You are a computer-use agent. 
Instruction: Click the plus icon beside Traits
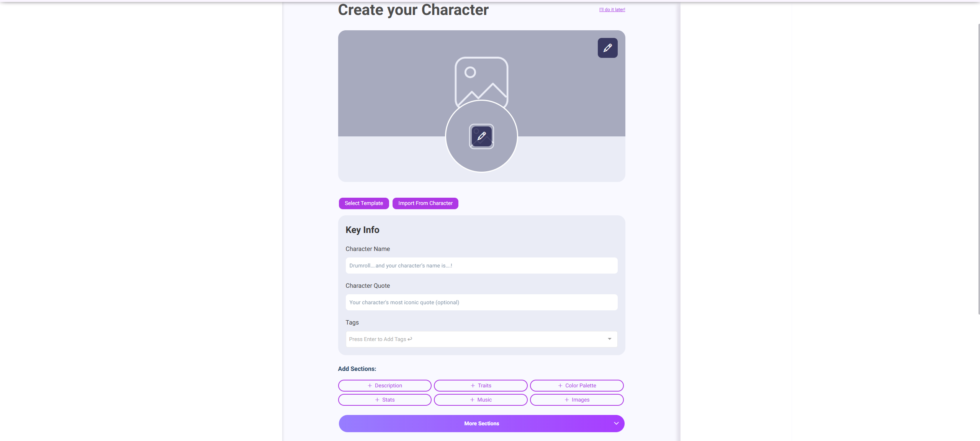click(x=473, y=385)
